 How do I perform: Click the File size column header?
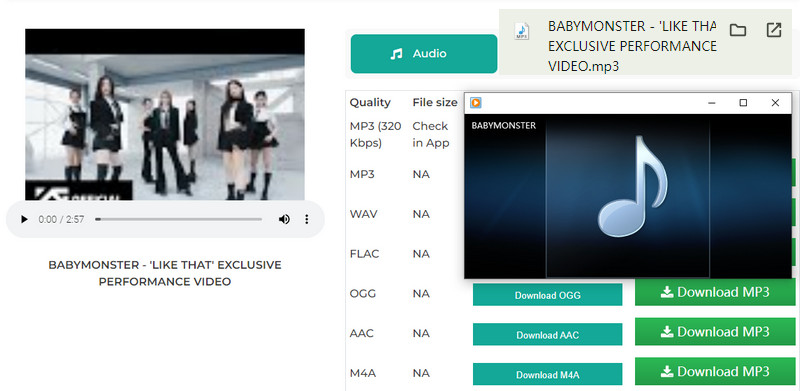435,103
